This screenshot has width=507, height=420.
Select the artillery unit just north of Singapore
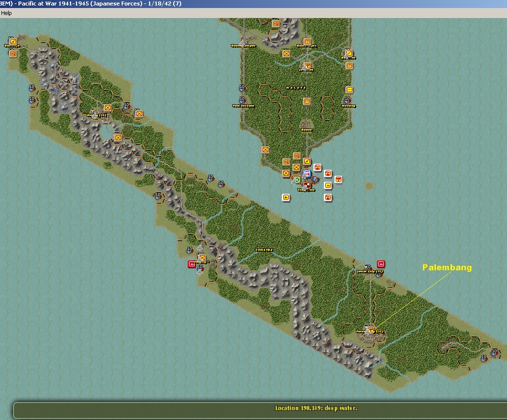307,161
